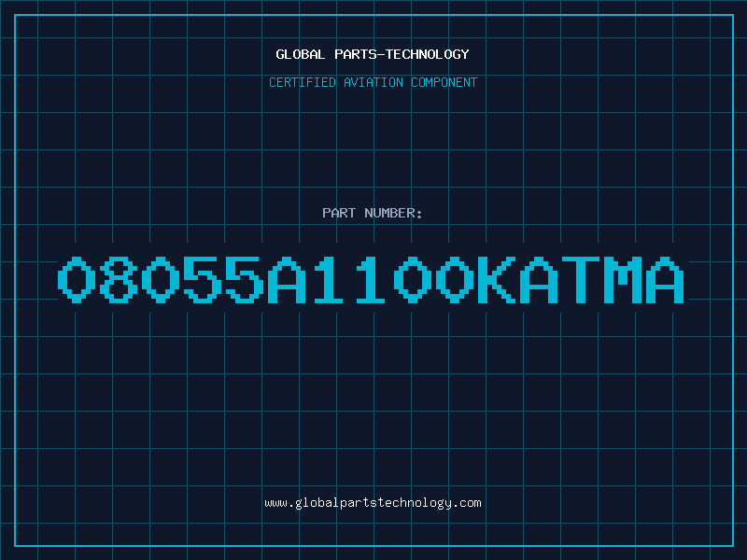Click the part number 08055A1100KATMA
The width and height of the screenshot is (747, 560).
click(371, 279)
